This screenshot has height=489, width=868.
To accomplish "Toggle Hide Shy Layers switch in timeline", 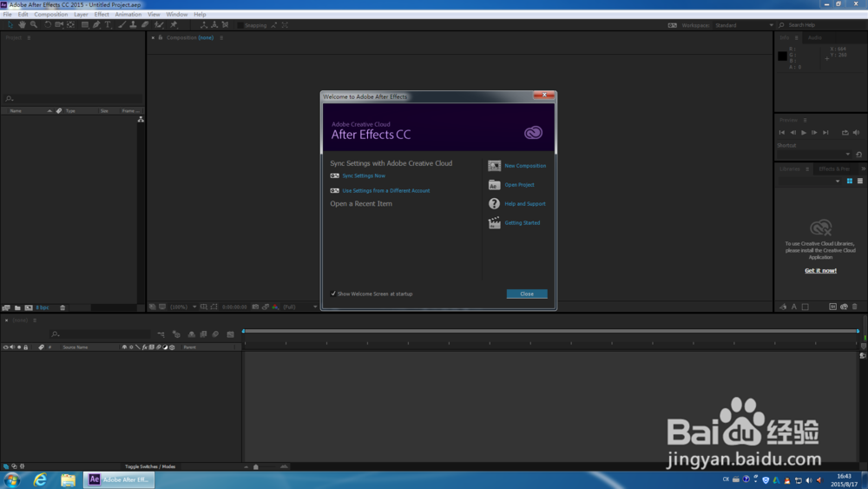I will click(x=192, y=334).
